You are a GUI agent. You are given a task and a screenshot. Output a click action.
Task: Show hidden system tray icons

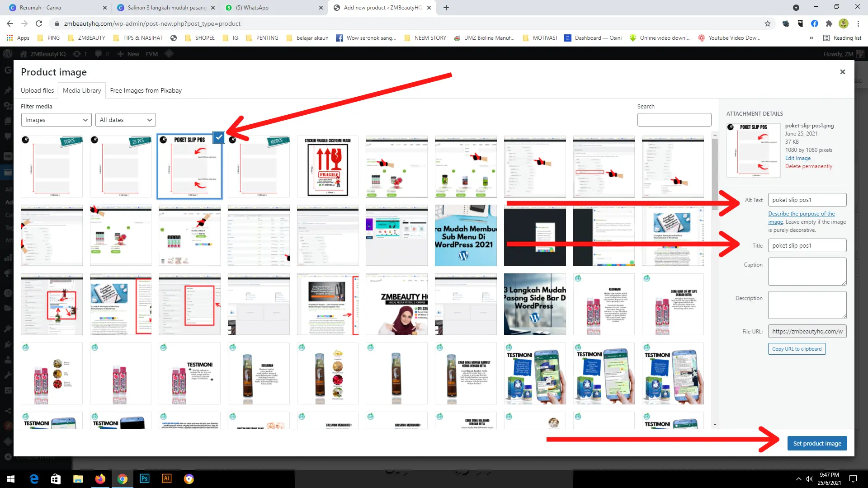pos(798,479)
